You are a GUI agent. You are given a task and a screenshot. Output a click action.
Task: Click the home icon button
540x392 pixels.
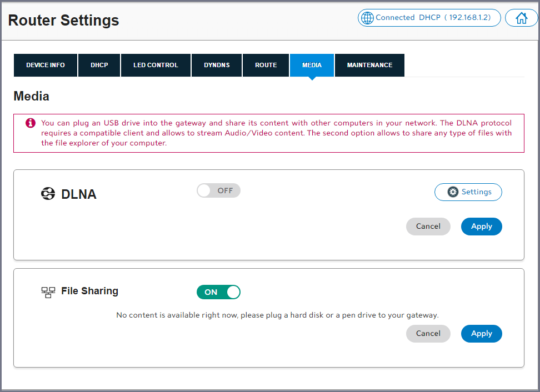[x=521, y=18]
